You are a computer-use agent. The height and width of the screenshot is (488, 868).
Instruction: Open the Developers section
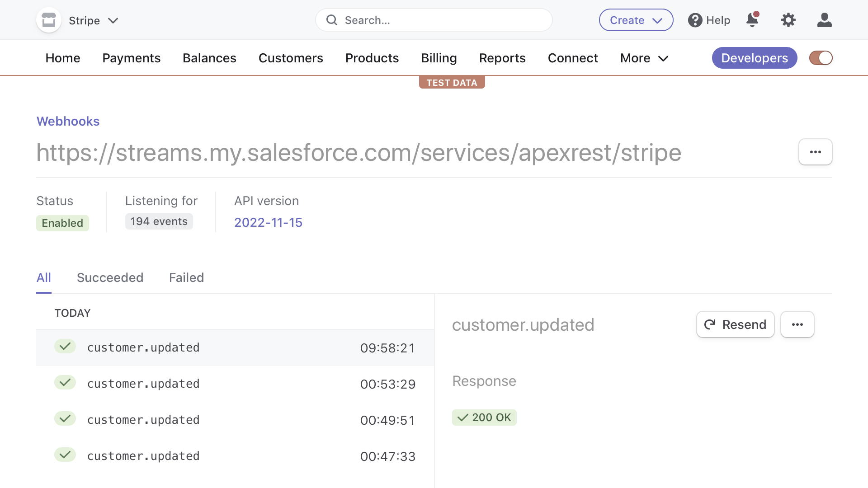pos(754,58)
